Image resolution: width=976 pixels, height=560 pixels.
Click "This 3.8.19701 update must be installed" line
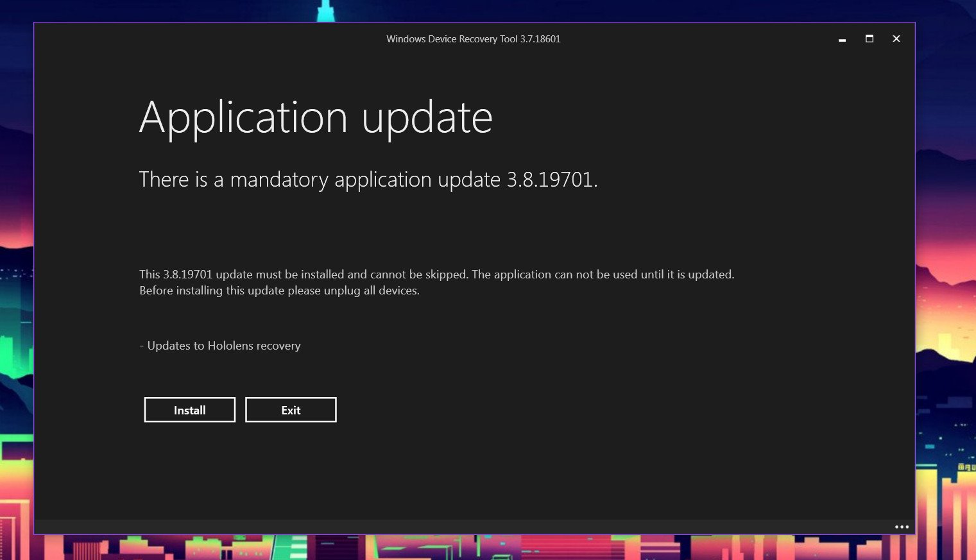[436, 275]
